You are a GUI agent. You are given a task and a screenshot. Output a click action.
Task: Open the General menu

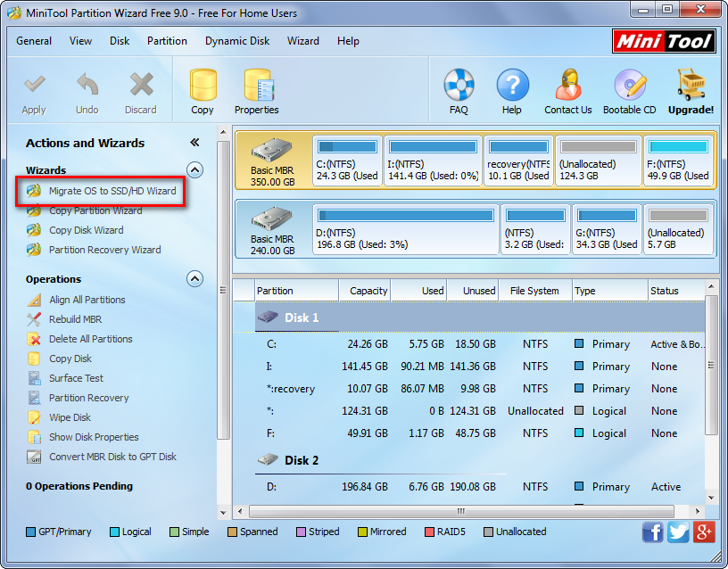tap(34, 41)
